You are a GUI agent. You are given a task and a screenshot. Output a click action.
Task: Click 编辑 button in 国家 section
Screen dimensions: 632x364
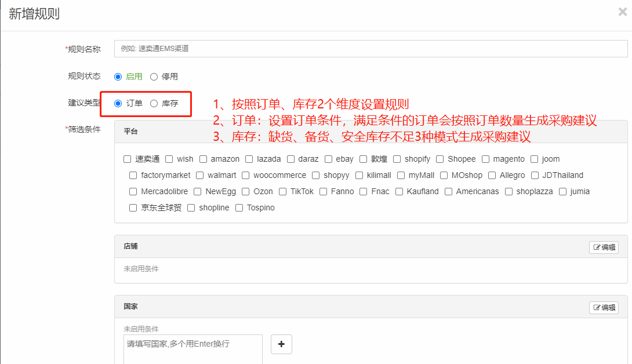click(604, 308)
